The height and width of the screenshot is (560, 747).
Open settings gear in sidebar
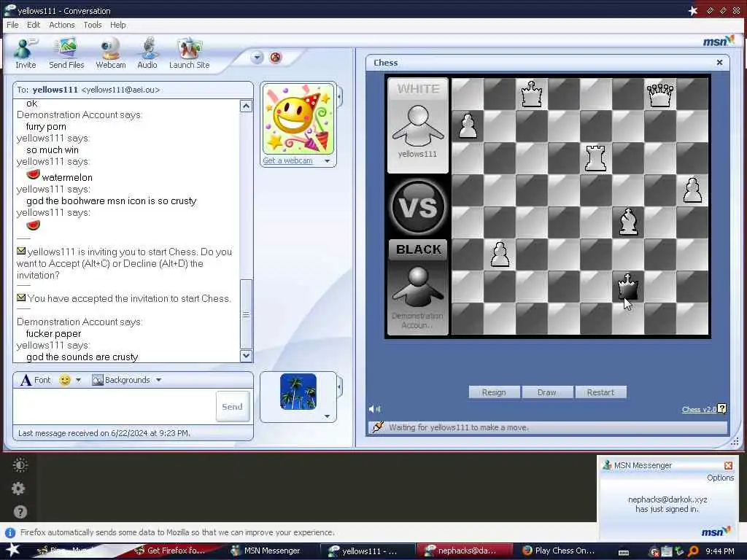[18, 488]
